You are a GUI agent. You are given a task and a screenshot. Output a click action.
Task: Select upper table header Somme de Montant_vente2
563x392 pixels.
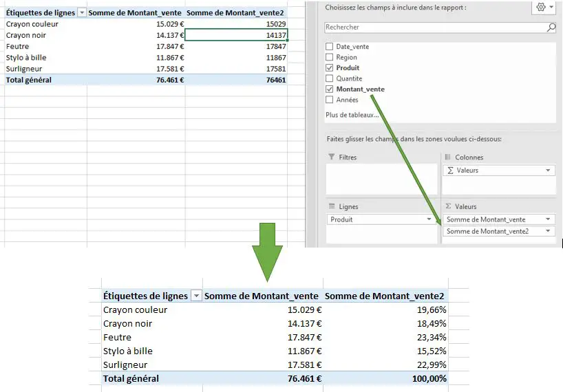[236, 13]
